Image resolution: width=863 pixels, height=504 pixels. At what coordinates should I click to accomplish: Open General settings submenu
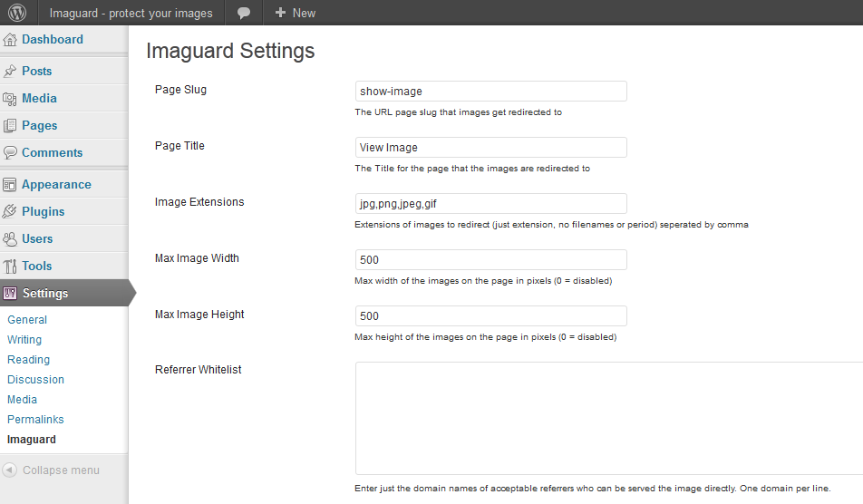point(27,320)
